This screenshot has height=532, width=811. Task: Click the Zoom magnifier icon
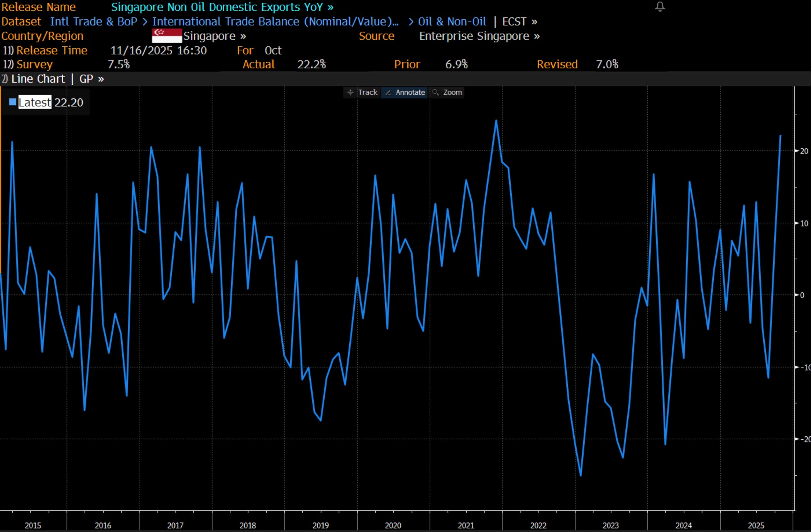435,93
